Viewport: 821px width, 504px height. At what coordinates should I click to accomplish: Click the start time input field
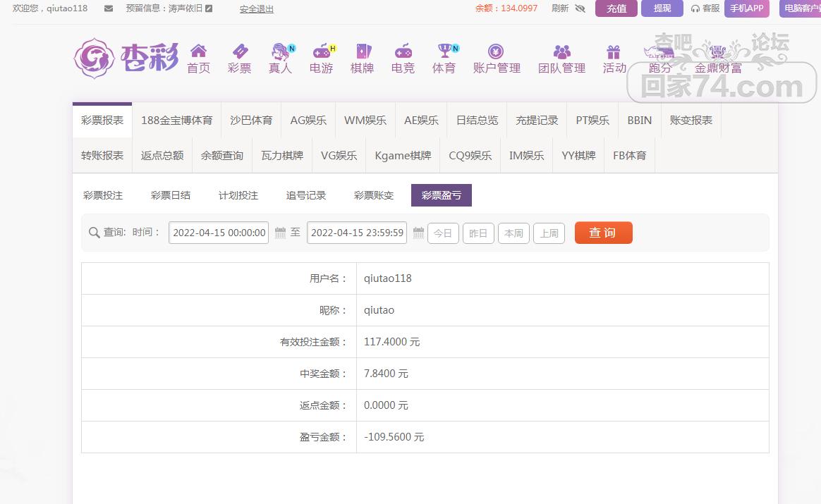click(x=219, y=233)
